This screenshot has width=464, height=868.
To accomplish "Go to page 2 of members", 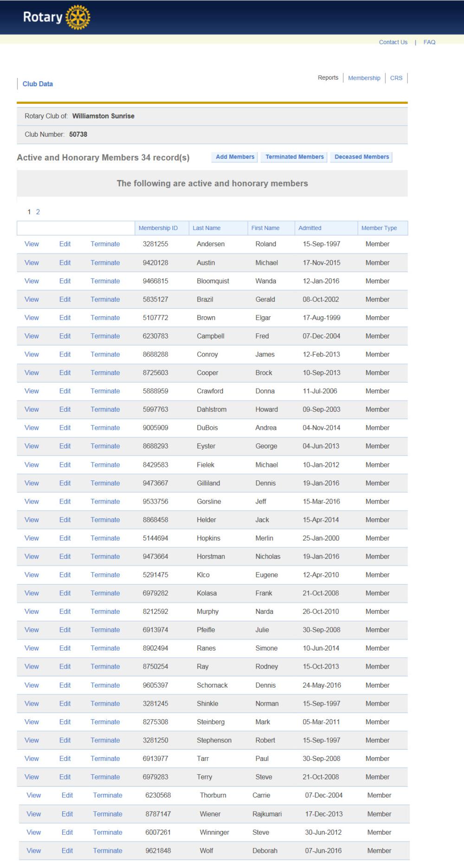I will 38,212.
